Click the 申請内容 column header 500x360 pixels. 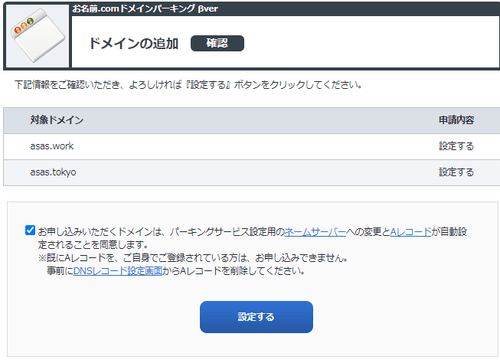point(456,120)
